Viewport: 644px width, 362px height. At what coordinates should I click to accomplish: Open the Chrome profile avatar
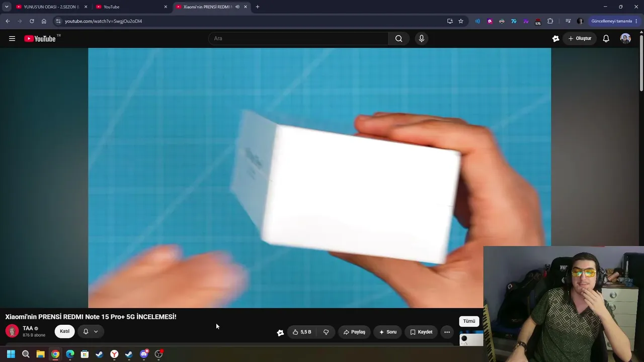click(580, 21)
